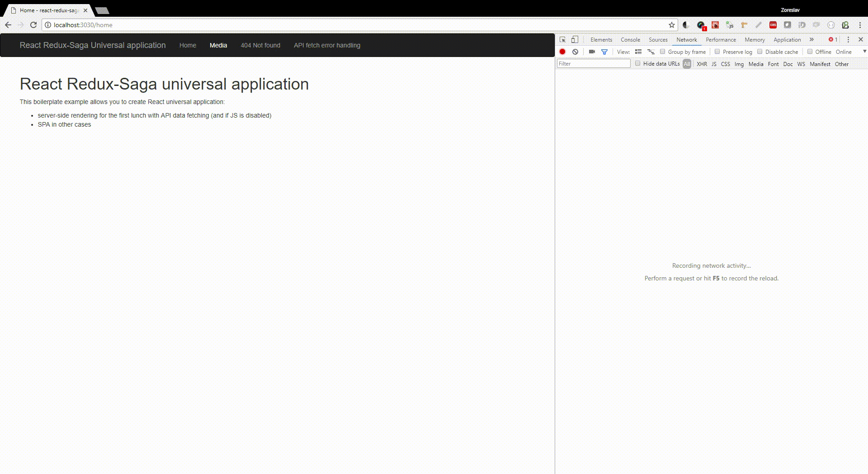Switch to the Console tab
The width and height of the screenshot is (868, 474).
point(630,40)
